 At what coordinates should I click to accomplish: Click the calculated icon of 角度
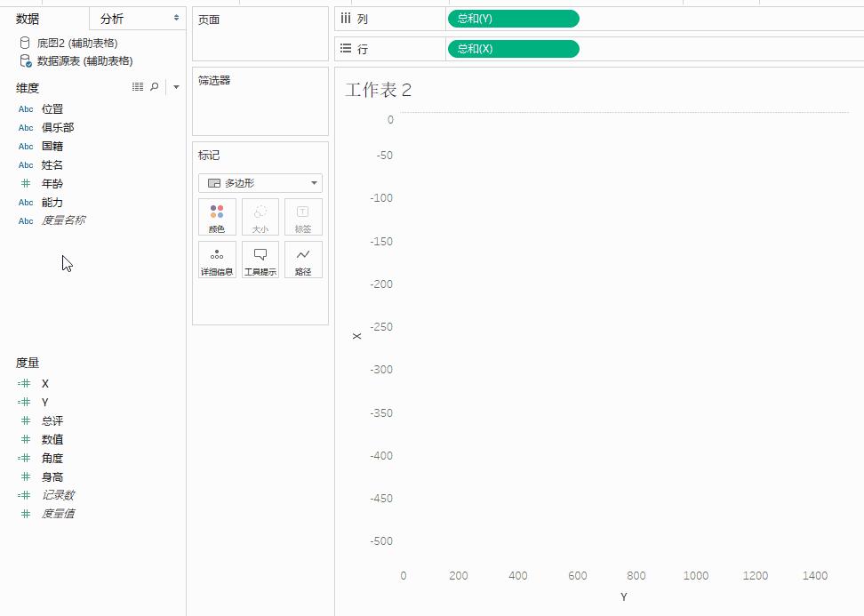point(24,458)
